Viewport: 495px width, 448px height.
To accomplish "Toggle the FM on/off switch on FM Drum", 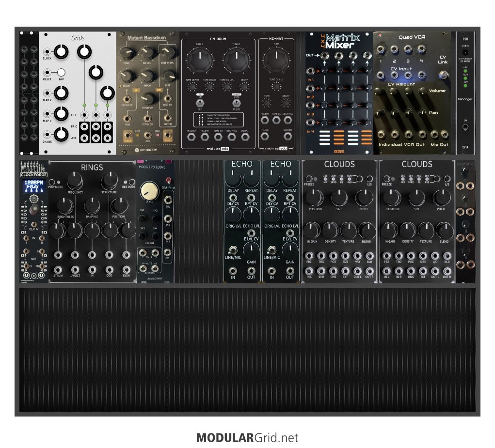I will 200,103.
